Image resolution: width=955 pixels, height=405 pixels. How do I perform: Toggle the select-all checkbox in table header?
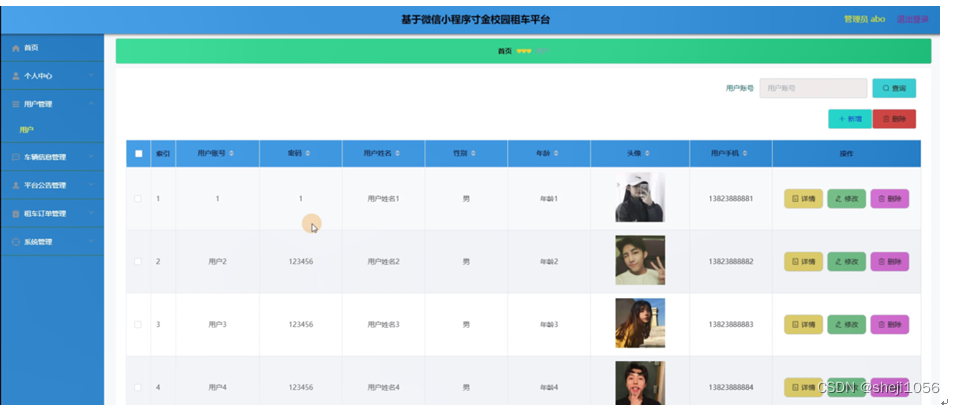point(138,154)
